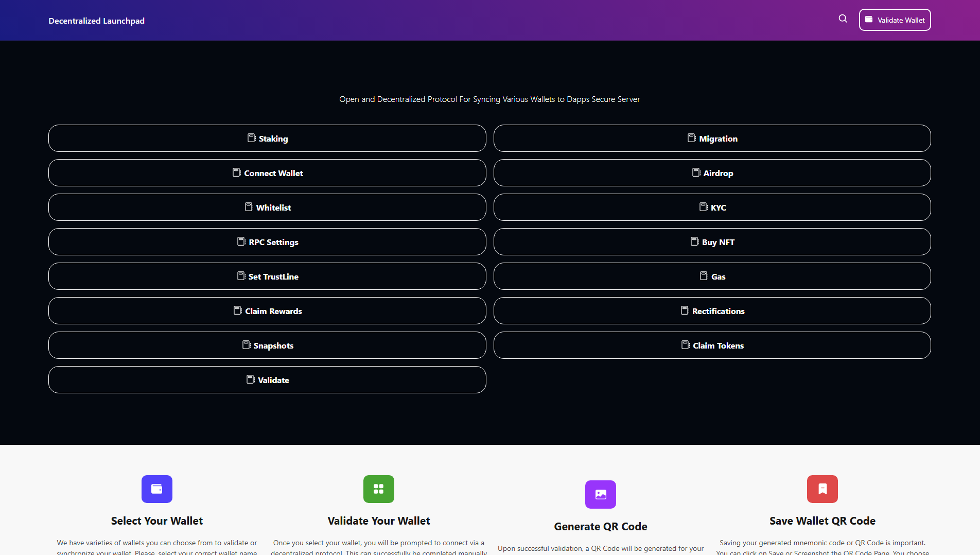This screenshot has width=980, height=555.
Task: Select the Staking option
Action: [267, 138]
